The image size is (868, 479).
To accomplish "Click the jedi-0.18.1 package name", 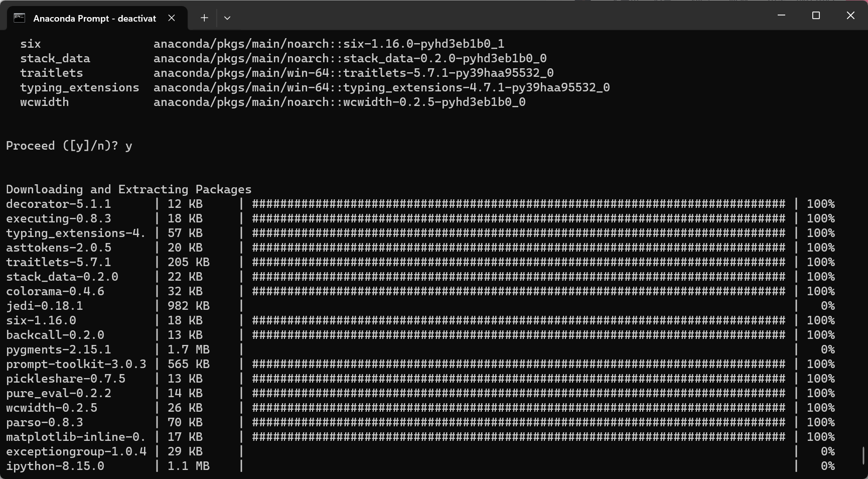I will coord(45,306).
